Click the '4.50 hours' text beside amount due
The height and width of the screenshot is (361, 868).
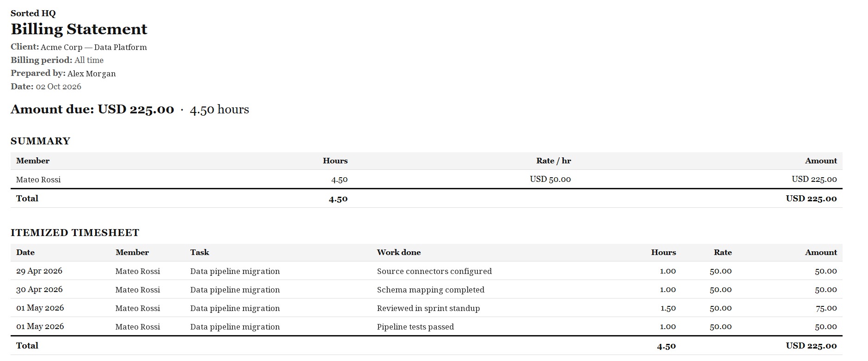(x=220, y=110)
